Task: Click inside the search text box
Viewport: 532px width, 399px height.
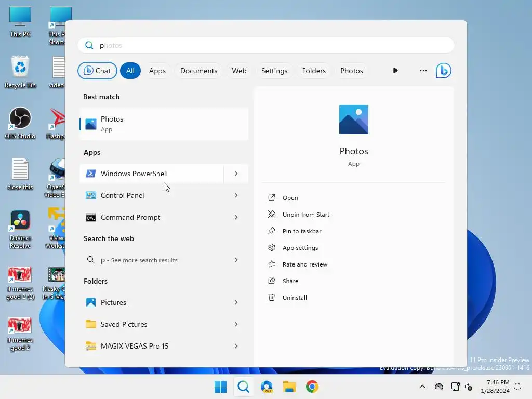Action: (266, 45)
